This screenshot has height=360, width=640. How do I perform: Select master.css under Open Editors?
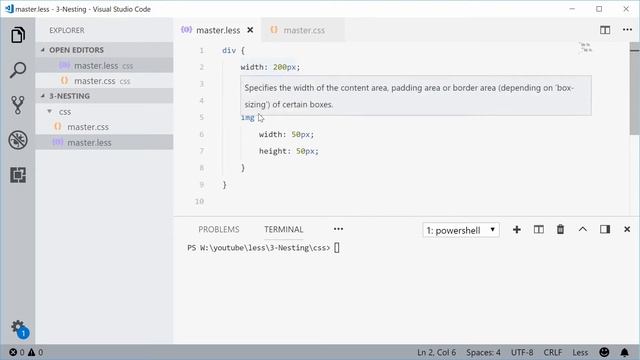[x=104, y=81]
